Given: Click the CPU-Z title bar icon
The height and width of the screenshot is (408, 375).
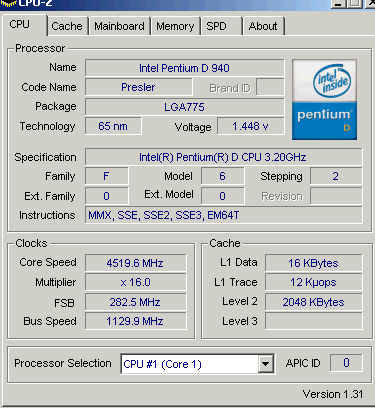Looking at the screenshot, I should 8,3.
